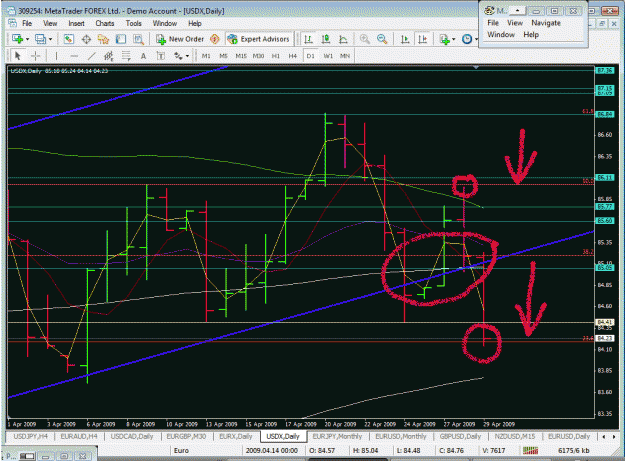625x461 pixels.
Task: Switch to the USDCAD,Daily chart tab
Action: [132, 436]
